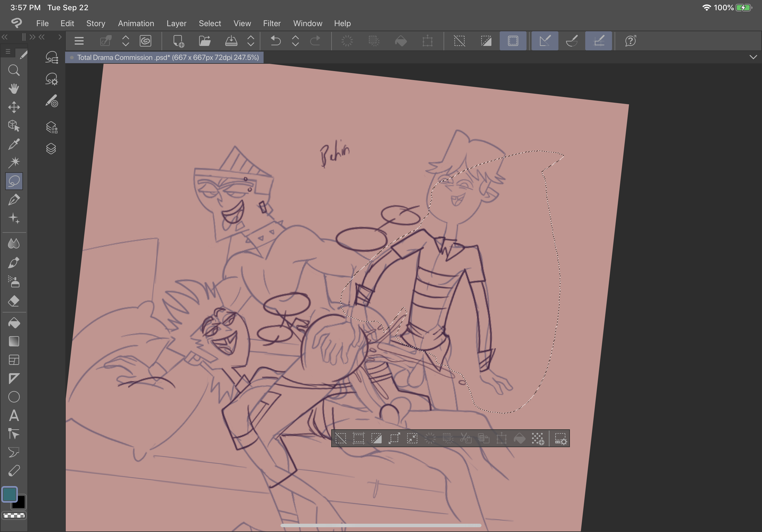Select the Fill bucket tool
The image size is (762, 532).
pyautogui.click(x=14, y=323)
